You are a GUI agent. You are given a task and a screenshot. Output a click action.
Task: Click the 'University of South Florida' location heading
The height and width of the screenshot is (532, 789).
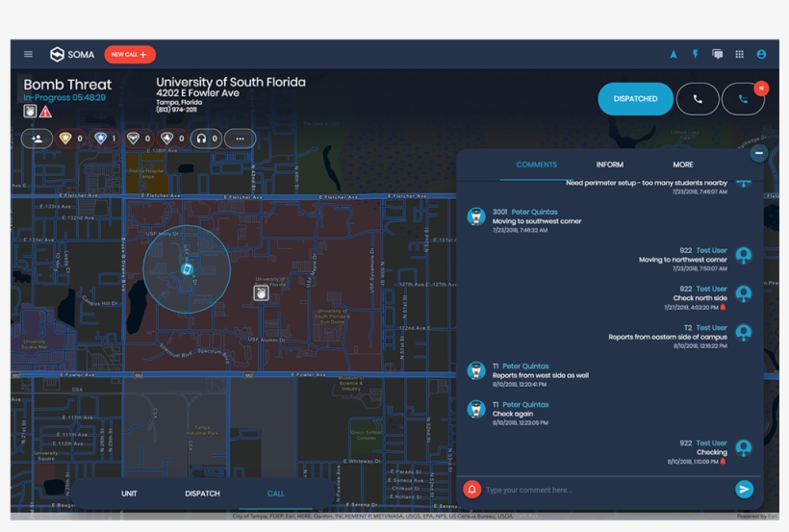(231, 82)
